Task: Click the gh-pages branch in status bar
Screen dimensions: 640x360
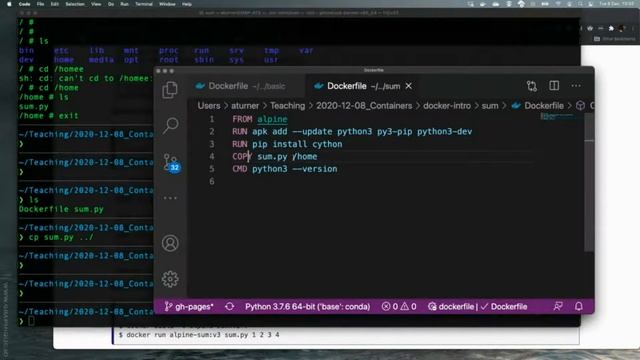Action: 189,307
